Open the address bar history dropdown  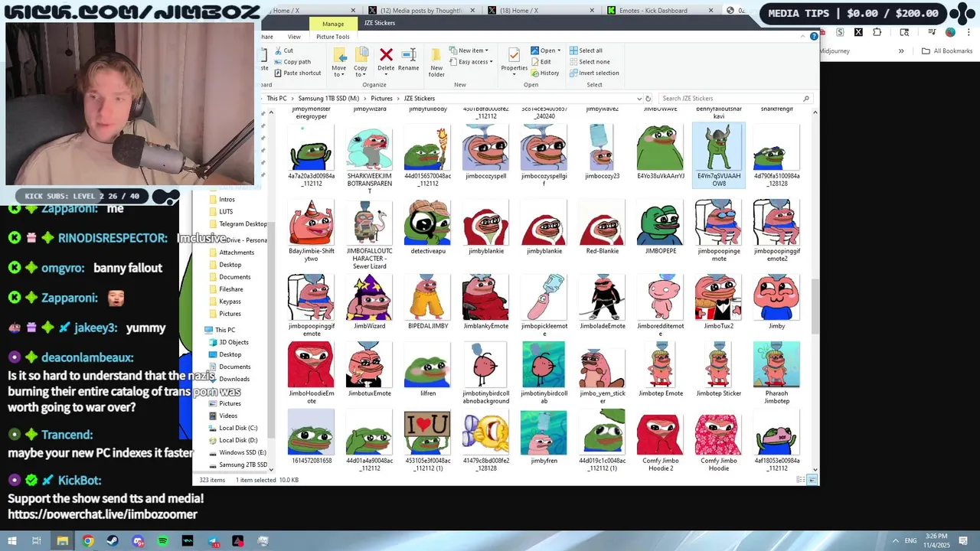(639, 98)
